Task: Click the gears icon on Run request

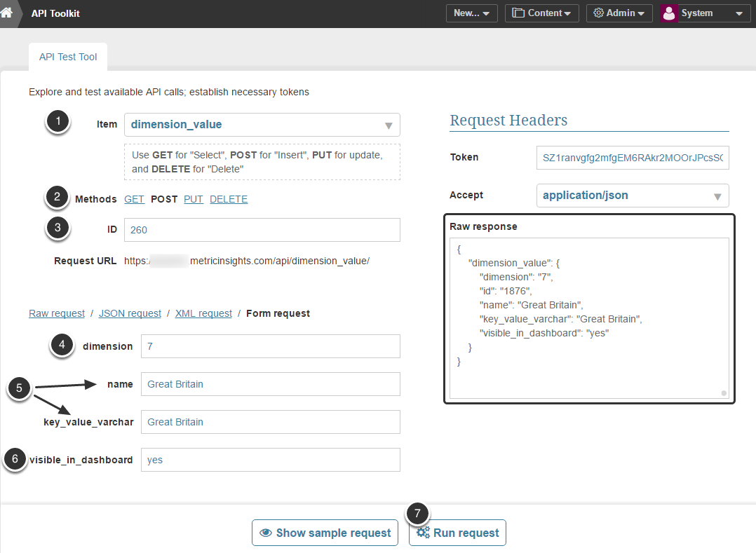Action: [x=423, y=533]
